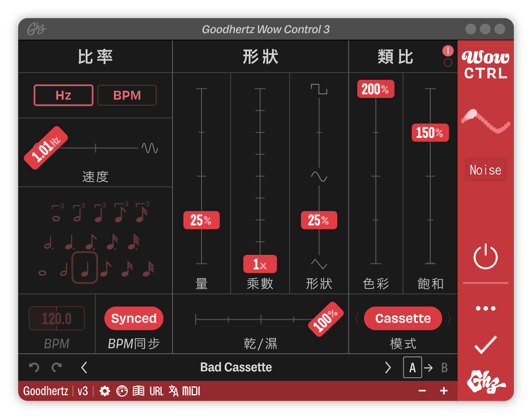The width and height of the screenshot is (532, 419).
Task: Select the A preset slot button
Action: point(412,367)
